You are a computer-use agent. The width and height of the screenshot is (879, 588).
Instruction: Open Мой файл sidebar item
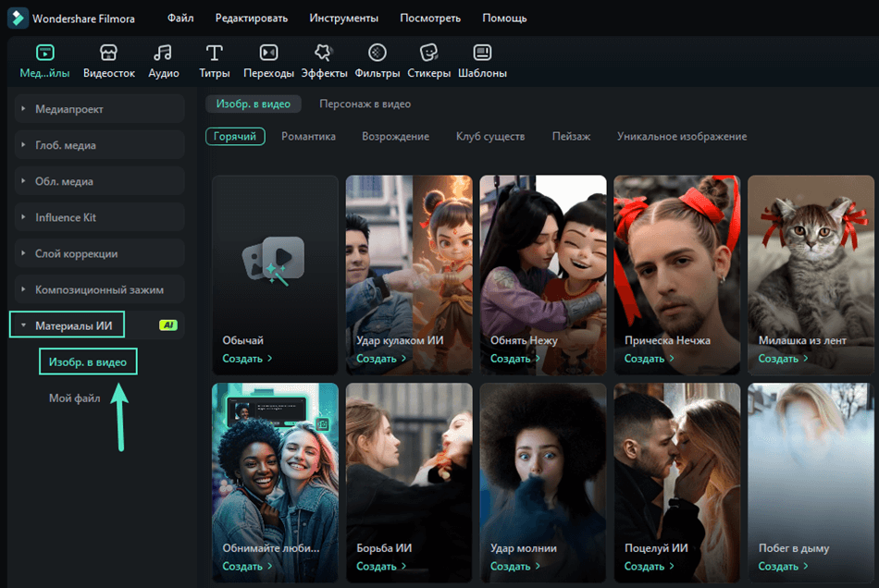pos(75,398)
